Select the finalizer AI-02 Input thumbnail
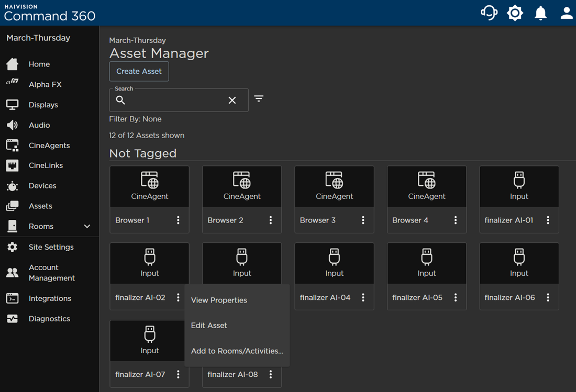Screen dimensions: 576x392 pyautogui.click(x=150, y=264)
